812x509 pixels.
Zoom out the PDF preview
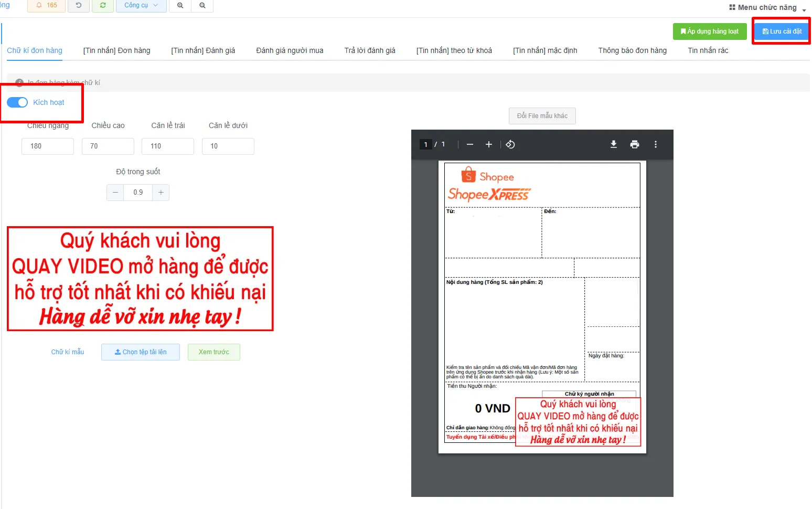click(x=470, y=144)
